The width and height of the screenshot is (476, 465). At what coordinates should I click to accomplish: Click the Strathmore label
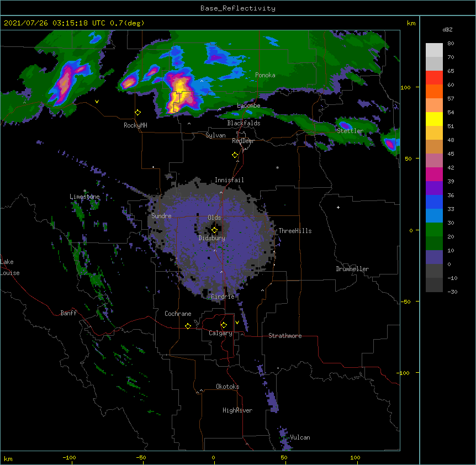285,336
